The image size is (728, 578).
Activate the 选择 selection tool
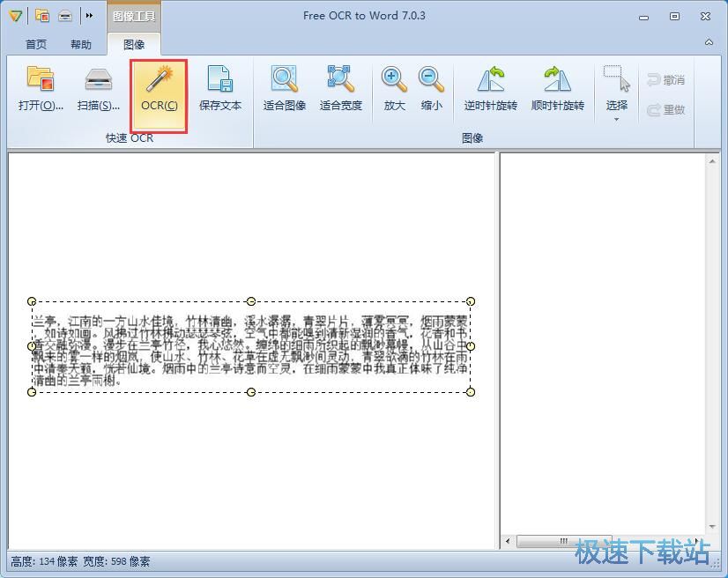point(617,85)
